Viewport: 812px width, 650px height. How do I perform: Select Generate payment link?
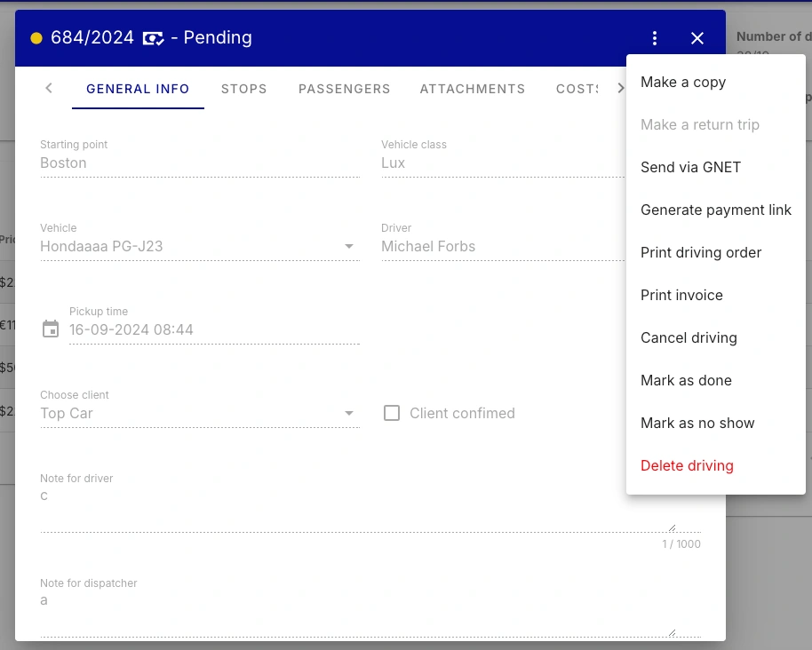[x=715, y=210]
